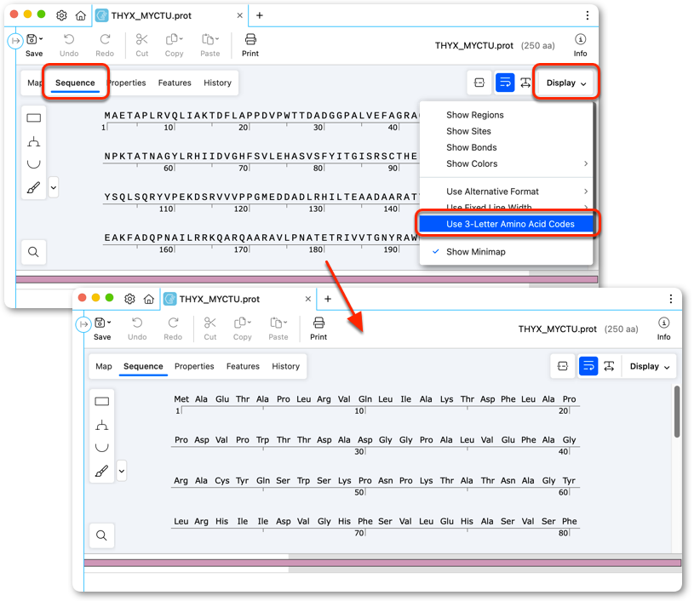Open Copy dropdown arrow in the bottom window
Screen dimensions: 700x601
(249, 322)
